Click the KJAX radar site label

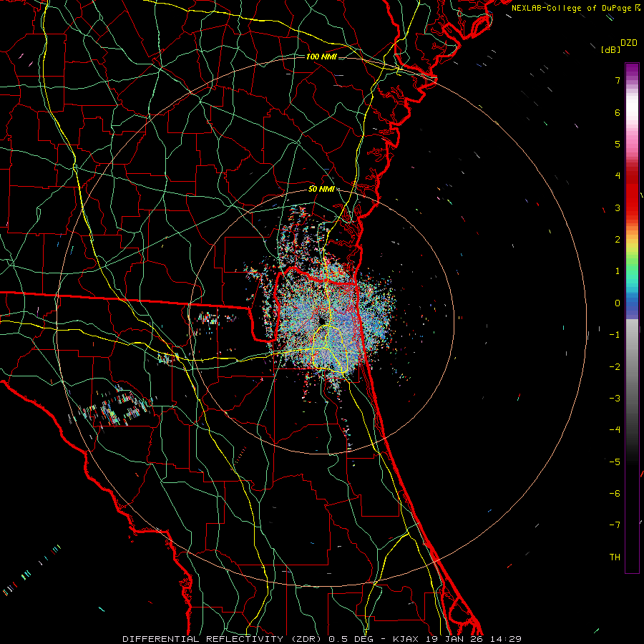point(406,639)
